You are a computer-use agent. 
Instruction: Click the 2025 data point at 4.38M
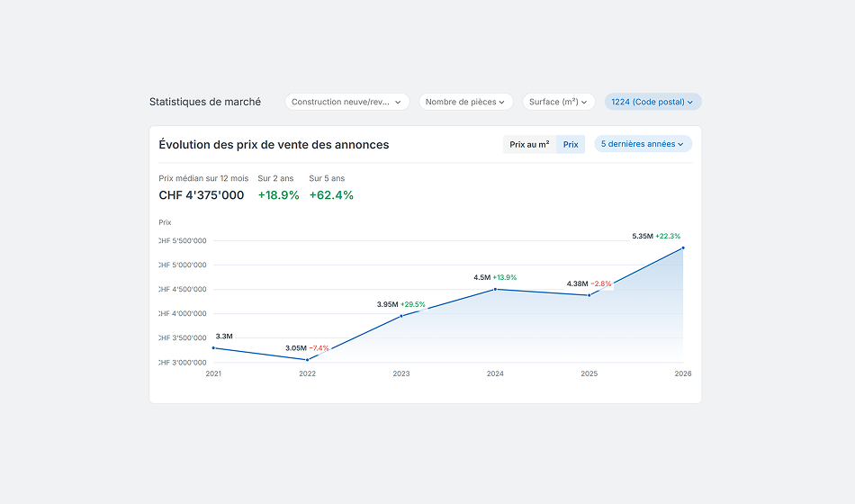589,295
